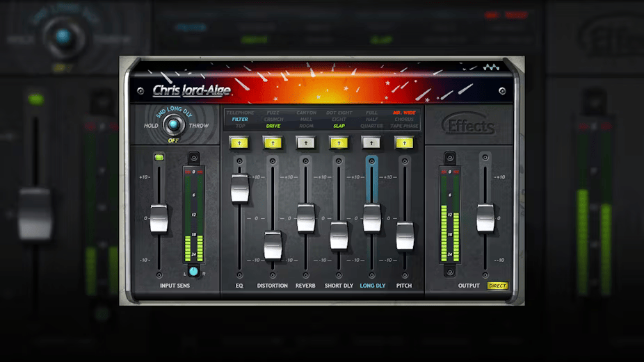
Task: Set Snd Long Dly switch to THROW
Action: coord(199,126)
